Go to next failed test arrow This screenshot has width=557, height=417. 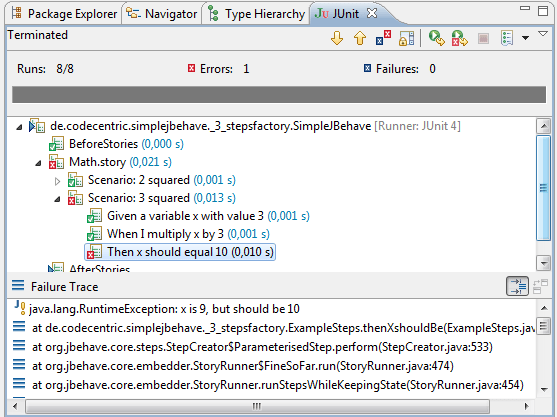click(x=337, y=38)
